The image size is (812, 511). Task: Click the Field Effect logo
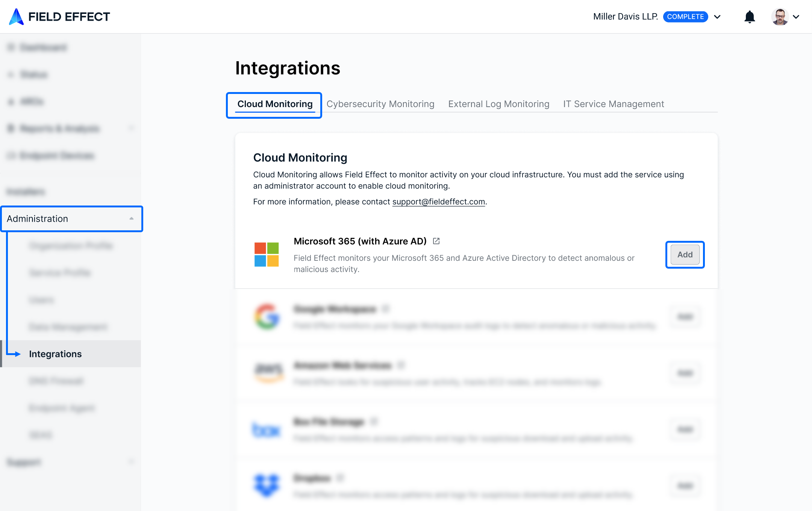(x=59, y=17)
